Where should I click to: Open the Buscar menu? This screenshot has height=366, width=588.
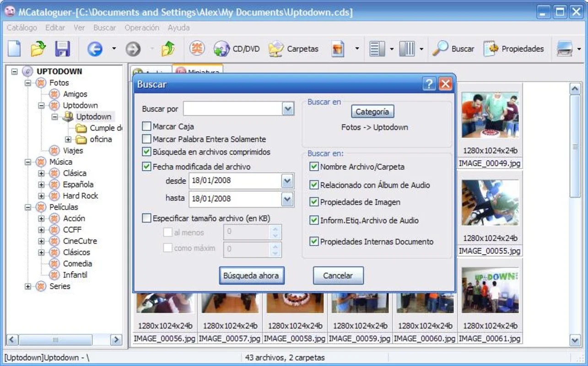(x=104, y=27)
